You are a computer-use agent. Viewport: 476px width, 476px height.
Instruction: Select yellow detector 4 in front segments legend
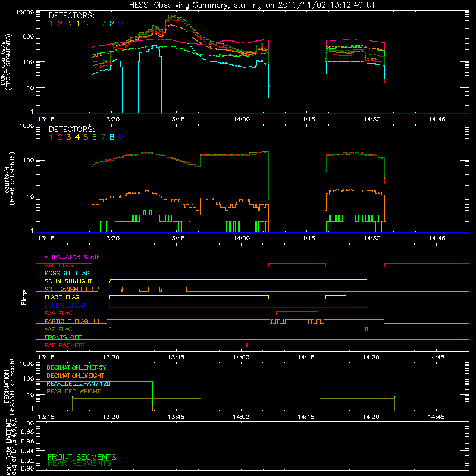click(x=77, y=24)
